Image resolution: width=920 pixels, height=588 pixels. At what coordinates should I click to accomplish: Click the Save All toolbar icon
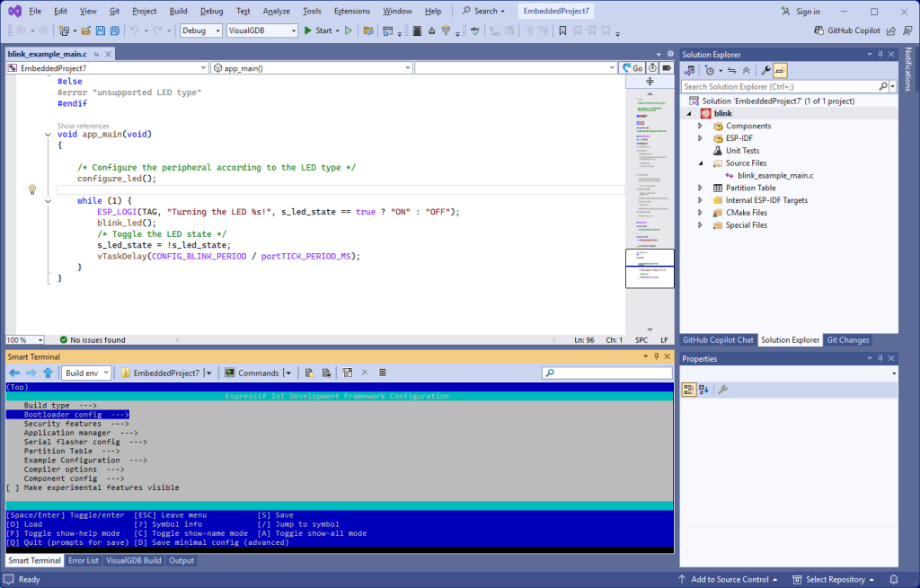point(115,31)
